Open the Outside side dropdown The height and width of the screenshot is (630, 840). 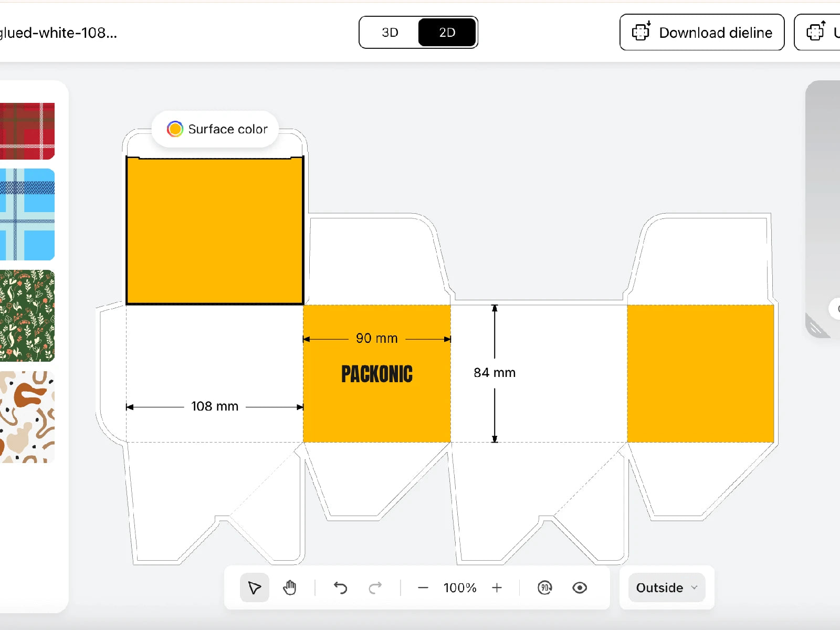[660, 587]
